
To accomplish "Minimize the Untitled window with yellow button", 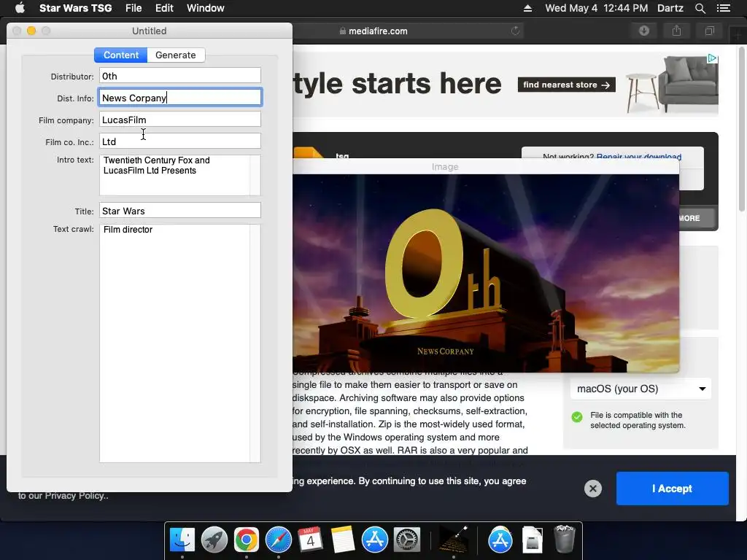I will click(31, 31).
